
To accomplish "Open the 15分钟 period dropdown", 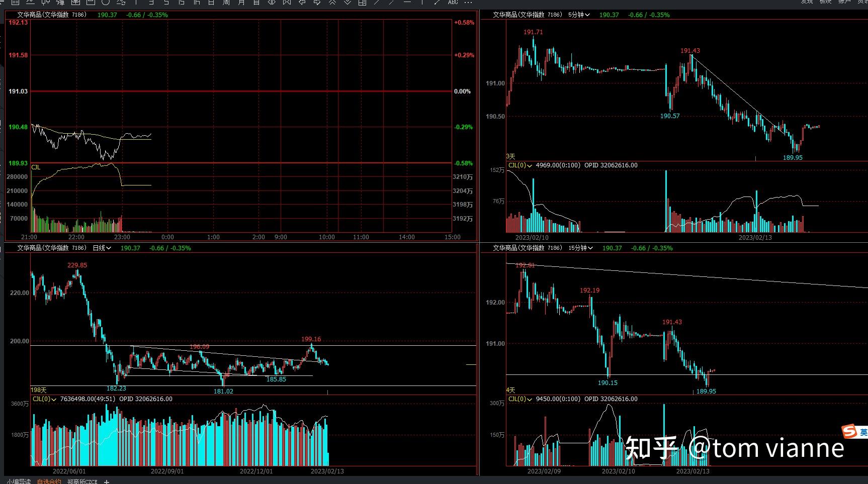I will pyautogui.click(x=580, y=248).
